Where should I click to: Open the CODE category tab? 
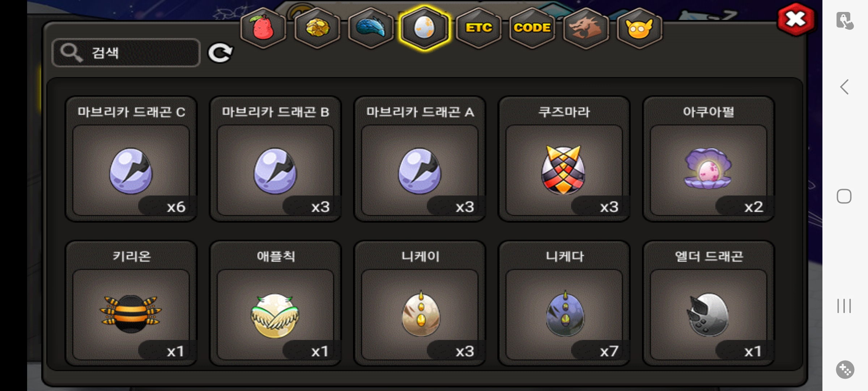point(532,28)
